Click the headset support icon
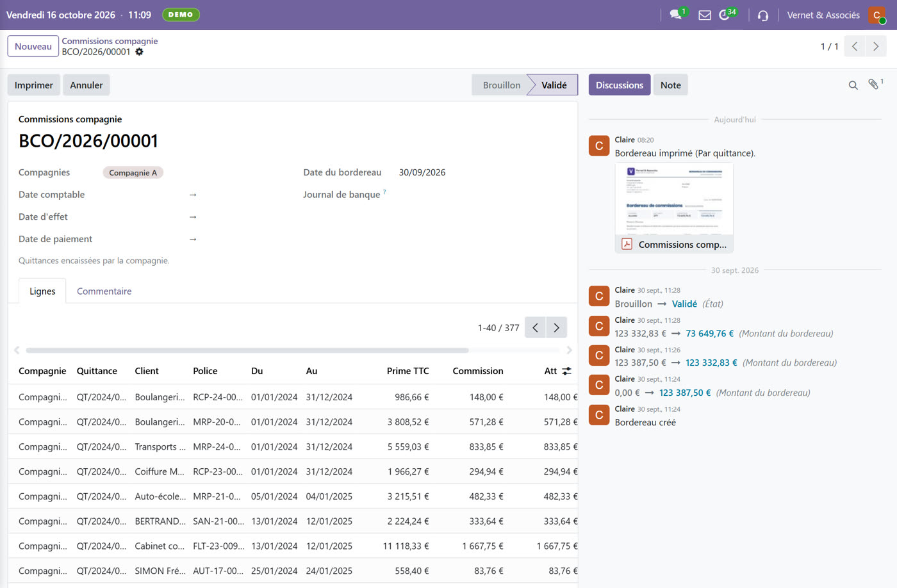Screen dimensions: 897x588 tap(762, 15)
